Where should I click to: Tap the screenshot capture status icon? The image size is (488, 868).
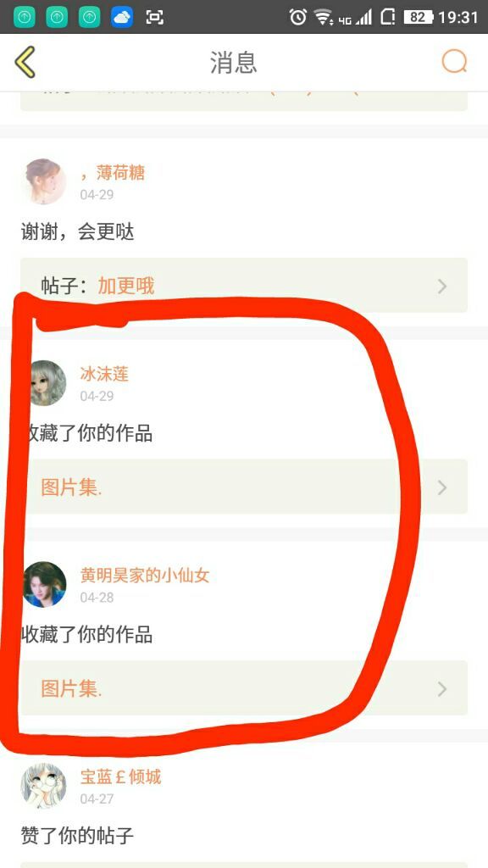pos(154,17)
